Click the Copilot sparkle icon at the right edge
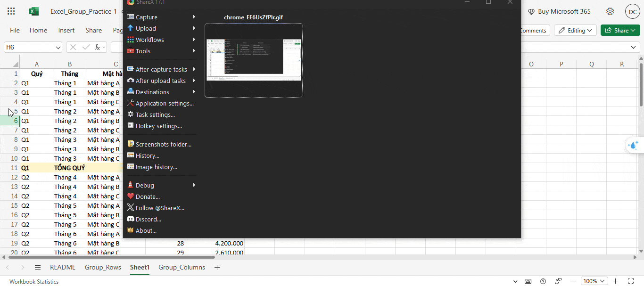644x286 pixels. tap(634, 146)
